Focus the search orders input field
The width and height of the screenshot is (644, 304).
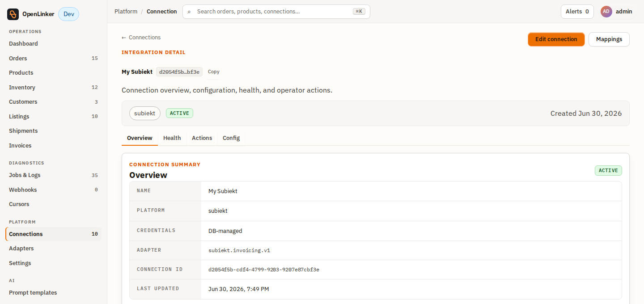point(273,12)
